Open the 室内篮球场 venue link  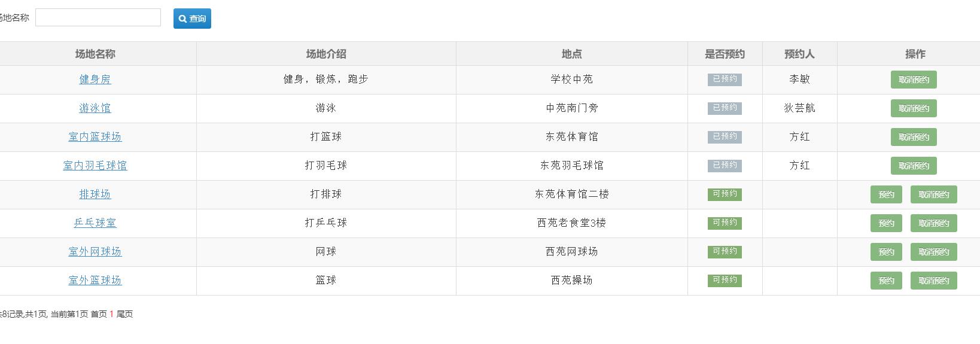(x=95, y=136)
